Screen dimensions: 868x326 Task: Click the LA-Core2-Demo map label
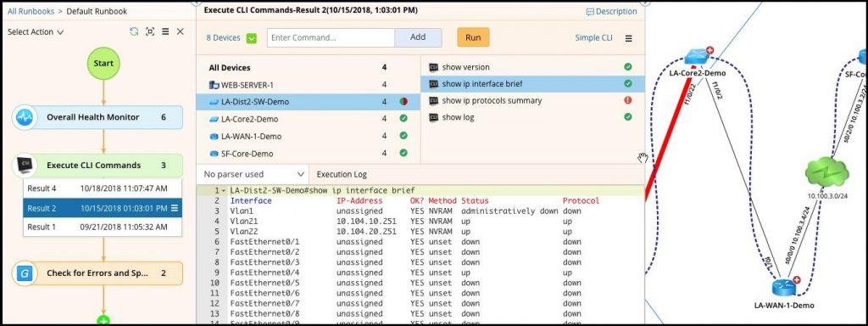697,73
